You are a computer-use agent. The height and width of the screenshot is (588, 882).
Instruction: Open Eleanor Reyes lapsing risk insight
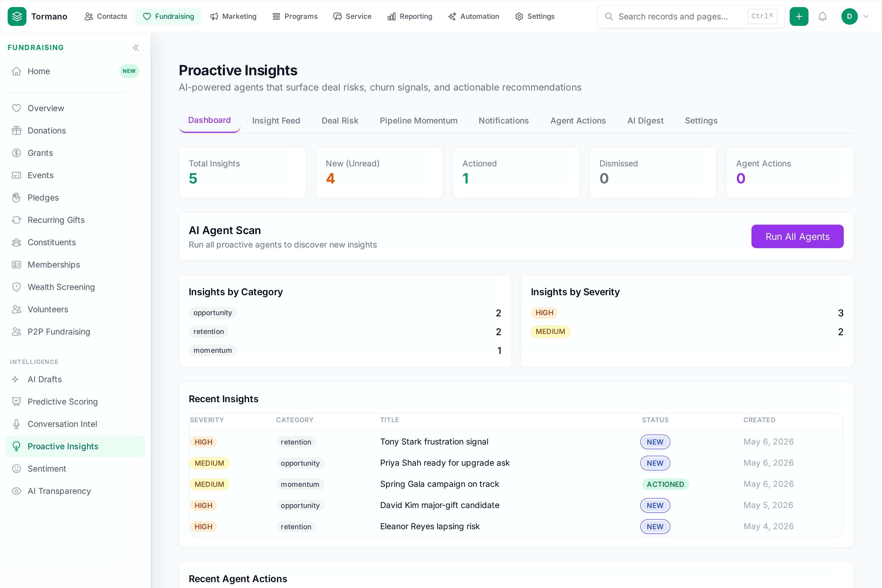point(430,527)
